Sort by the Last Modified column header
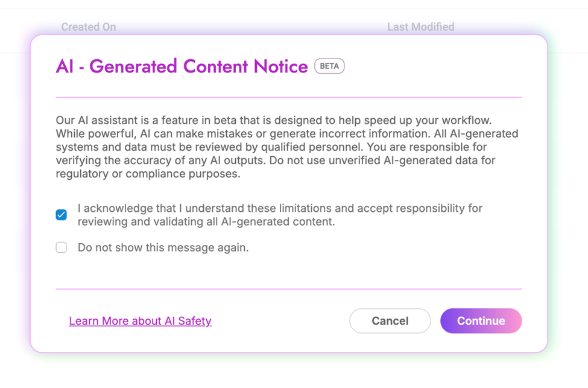 [x=420, y=27]
